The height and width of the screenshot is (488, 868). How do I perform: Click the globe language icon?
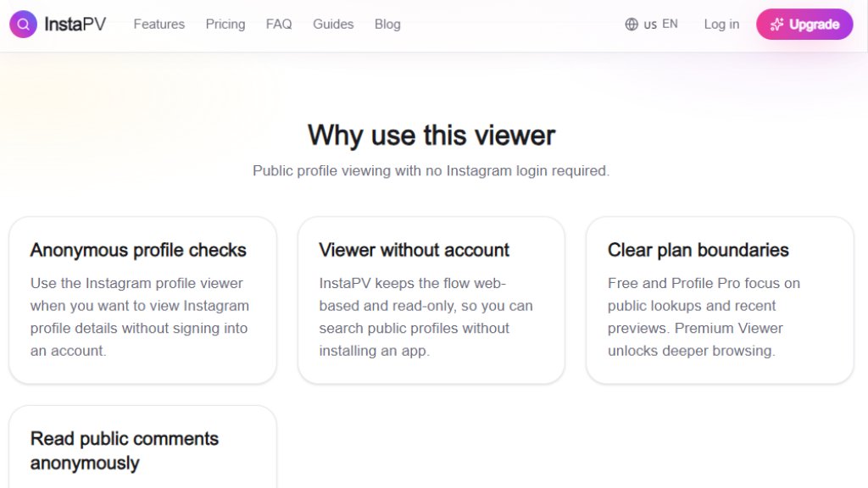tap(632, 25)
